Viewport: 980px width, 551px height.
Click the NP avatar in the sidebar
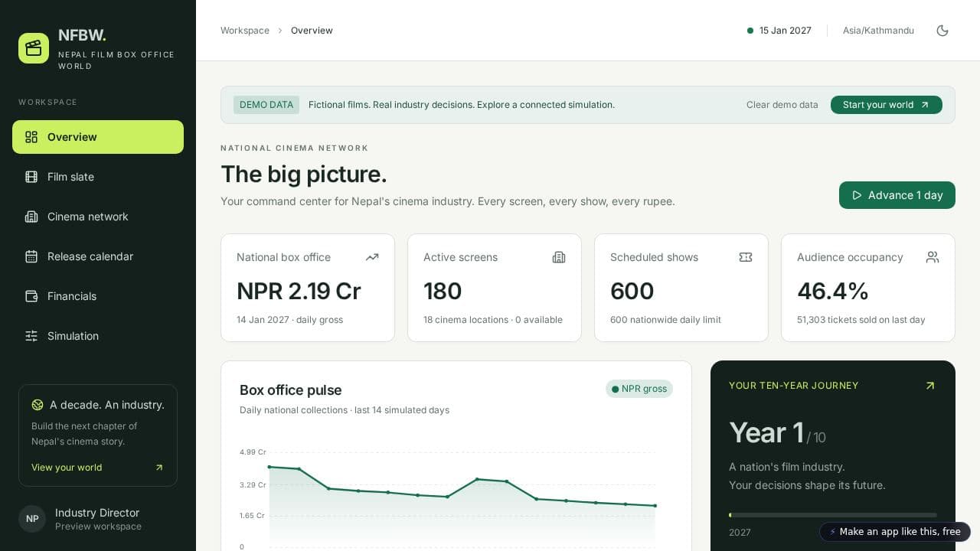(x=32, y=519)
